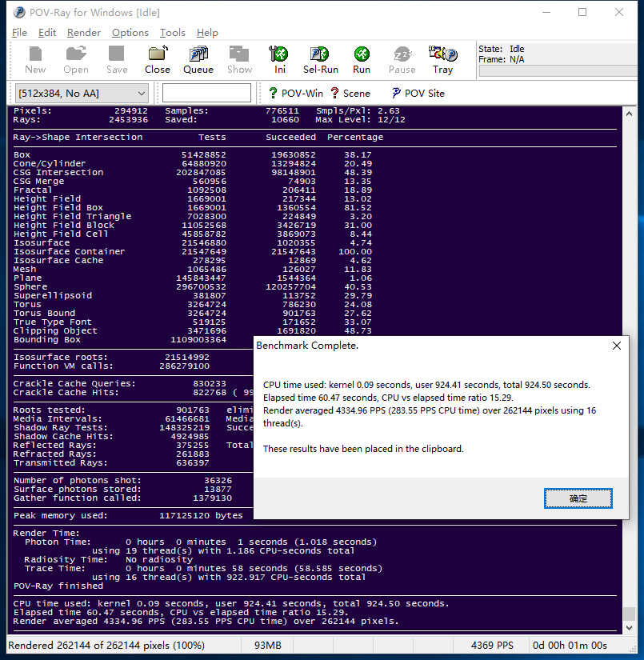This screenshot has width=644, height=660.
Task: Click the render progress bar
Action: pos(558,70)
